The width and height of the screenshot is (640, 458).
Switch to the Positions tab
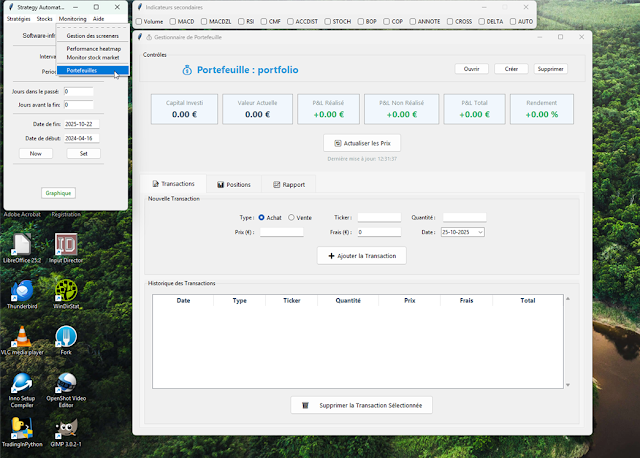click(233, 184)
